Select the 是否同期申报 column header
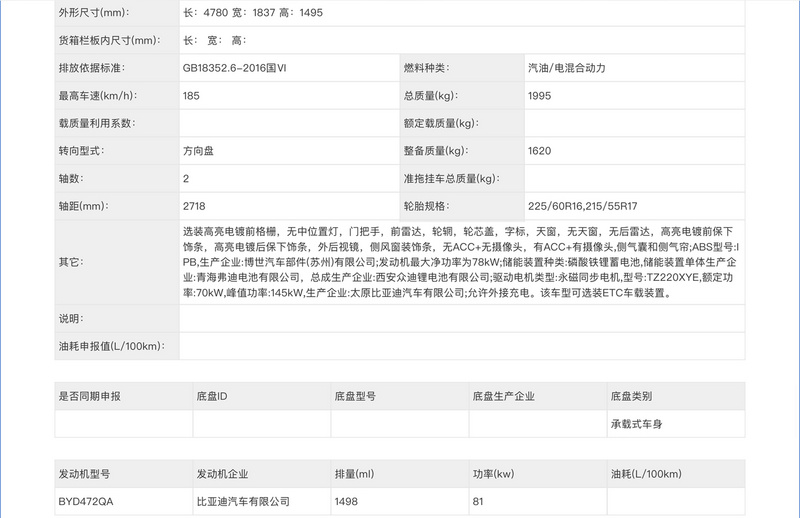This screenshot has height=518, width=800. [90, 396]
